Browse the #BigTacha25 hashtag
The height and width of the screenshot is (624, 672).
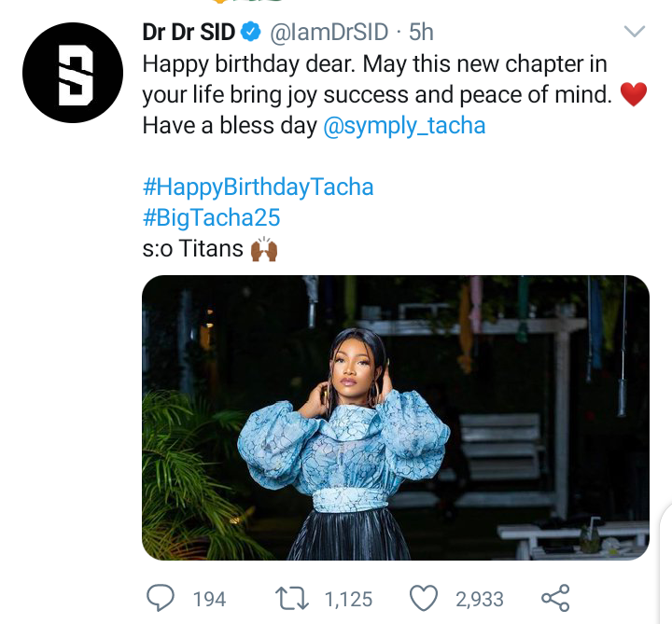point(211,218)
